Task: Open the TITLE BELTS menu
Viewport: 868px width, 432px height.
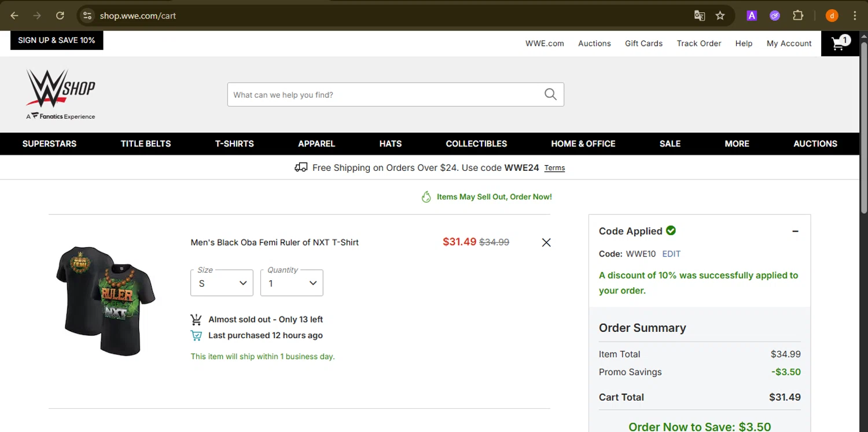Action: pyautogui.click(x=146, y=144)
